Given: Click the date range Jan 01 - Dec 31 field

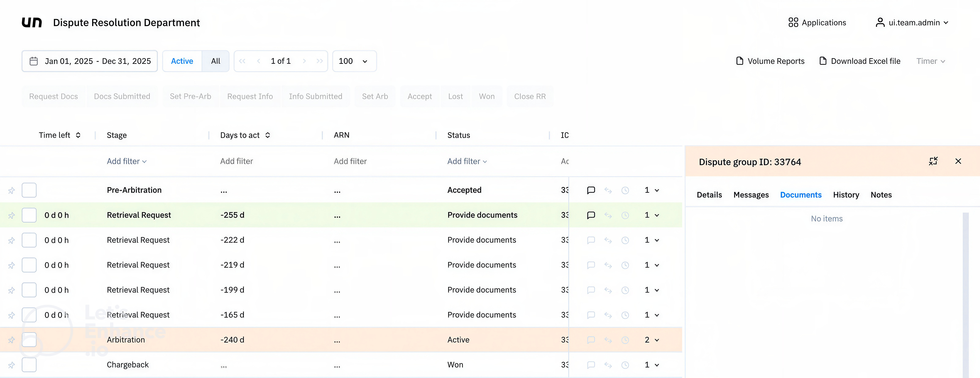Looking at the screenshot, I should 90,61.
